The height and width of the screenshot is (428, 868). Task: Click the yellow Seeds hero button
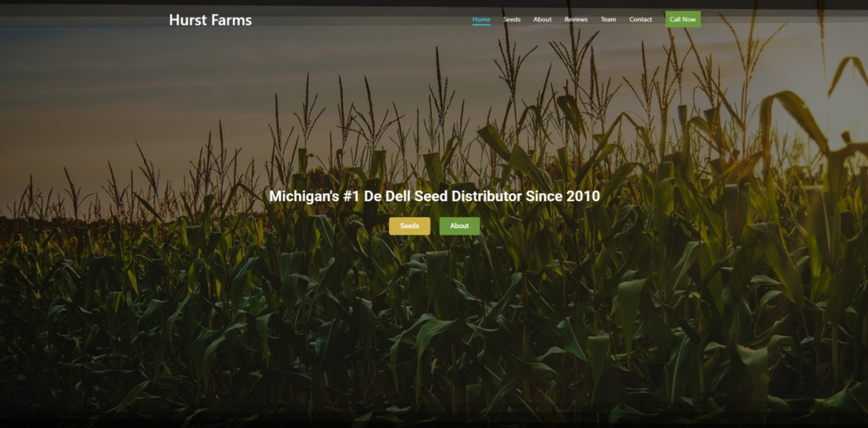pyautogui.click(x=409, y=225)
